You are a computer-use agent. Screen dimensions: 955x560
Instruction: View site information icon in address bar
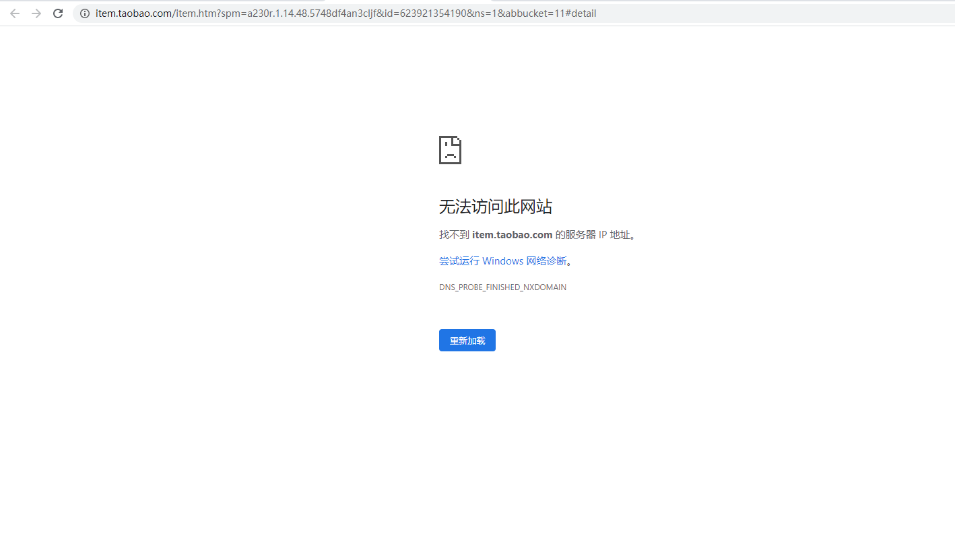tap(85, 13)
